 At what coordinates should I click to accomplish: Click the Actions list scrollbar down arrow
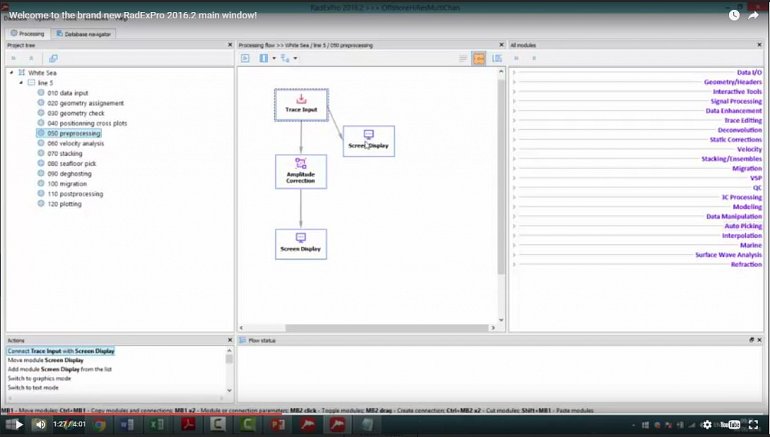tap(229, 390)
